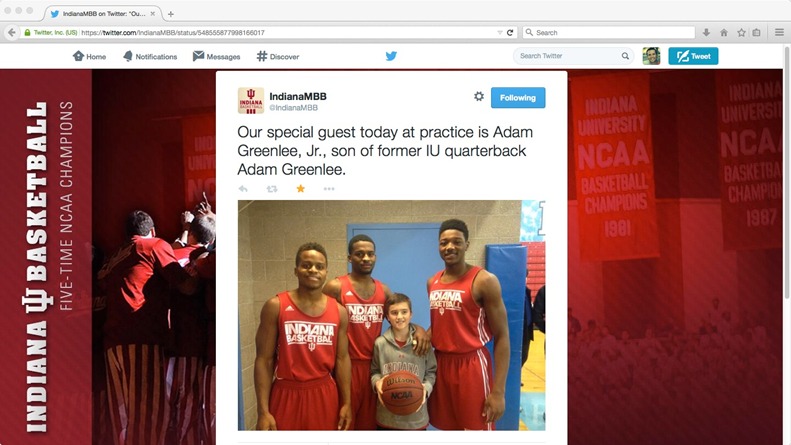Compose a new tweet with Tweet button
Image resolution: width=791 pixels, height=445 pixels.
tap(693, 56)
